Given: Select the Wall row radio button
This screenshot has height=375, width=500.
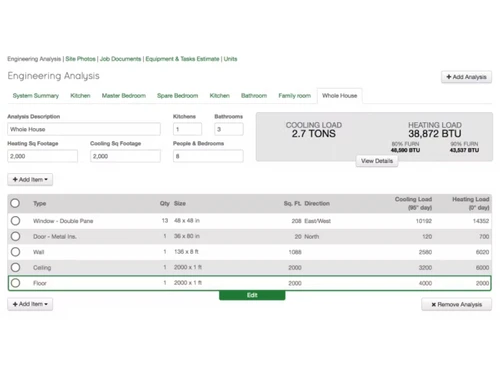Looking at the screenshot, I should (15, 252).
